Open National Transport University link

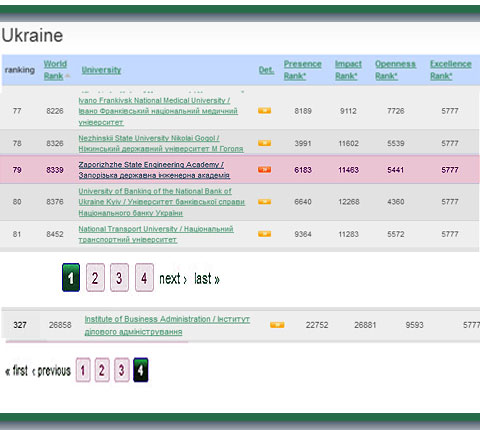click(156, 234)
